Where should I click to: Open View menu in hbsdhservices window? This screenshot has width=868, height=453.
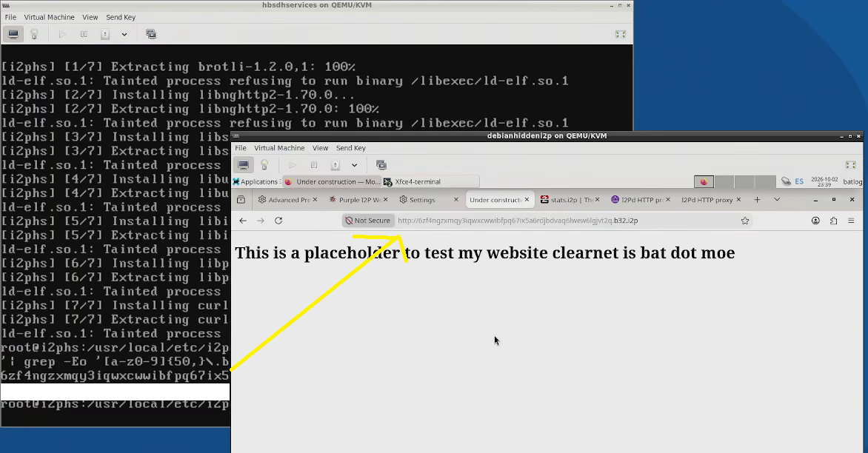pos(90,17)
